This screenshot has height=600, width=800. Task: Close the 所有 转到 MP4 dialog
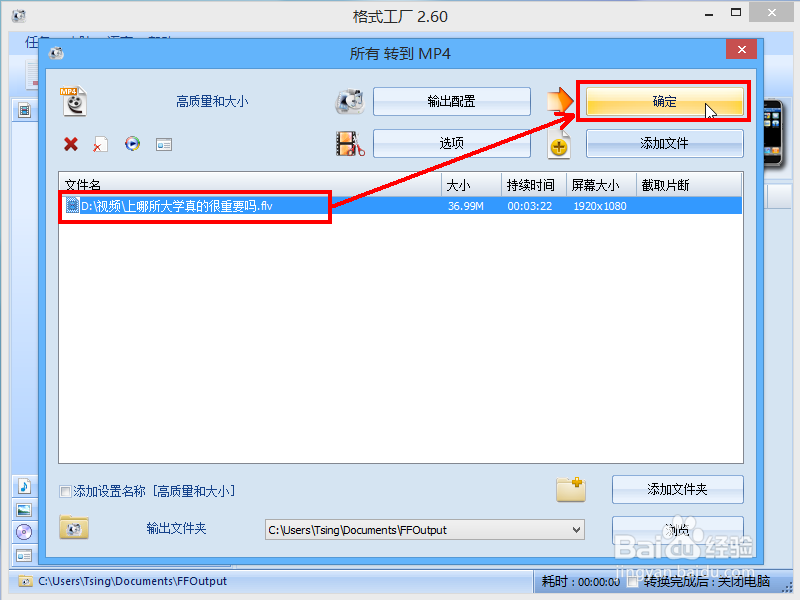(x=741, y=49)
